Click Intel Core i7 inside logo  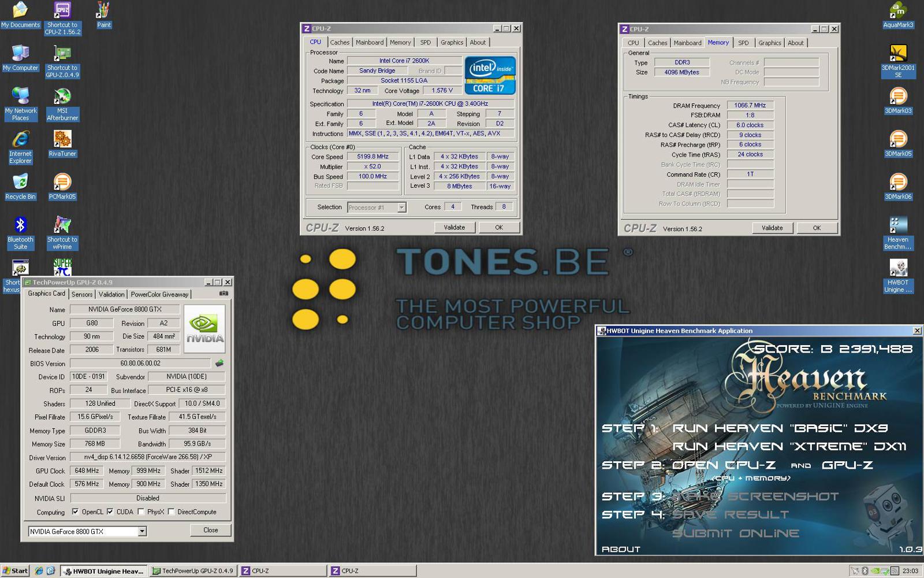pos(490,76)
